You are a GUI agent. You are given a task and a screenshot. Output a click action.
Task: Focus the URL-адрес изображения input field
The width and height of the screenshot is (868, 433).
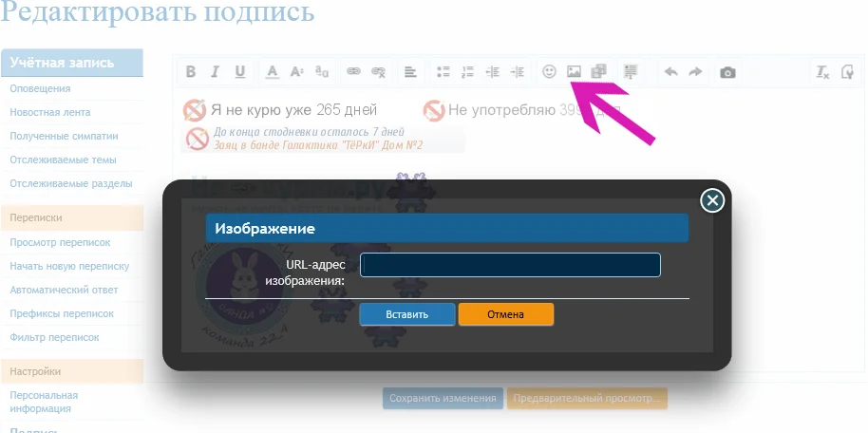[x=510, y=265]
